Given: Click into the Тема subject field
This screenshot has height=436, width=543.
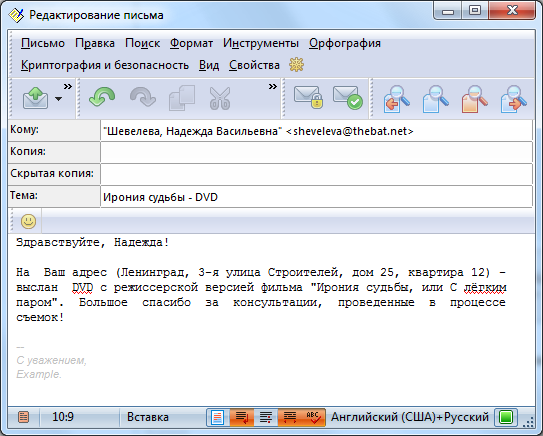Looking at the screenshot, I should point(317,197).
